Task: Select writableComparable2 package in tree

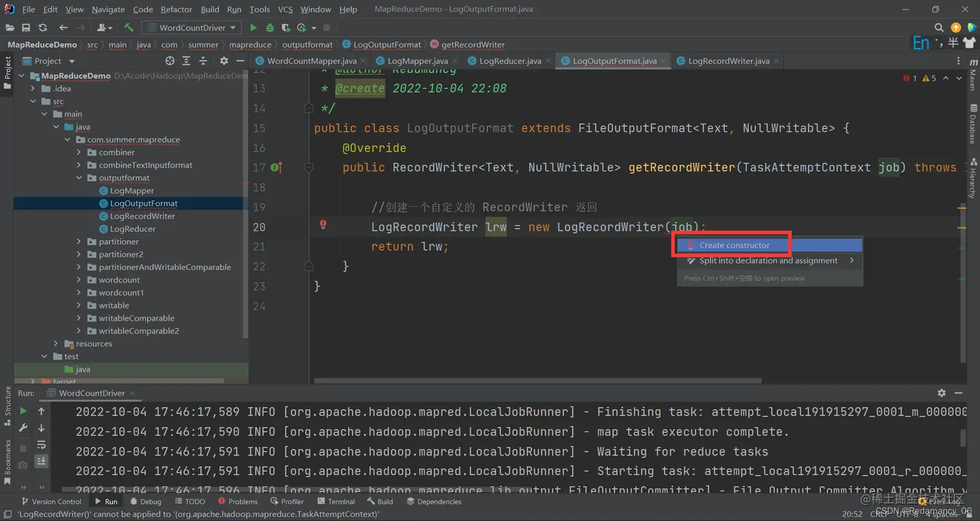Action: [139, 331]
